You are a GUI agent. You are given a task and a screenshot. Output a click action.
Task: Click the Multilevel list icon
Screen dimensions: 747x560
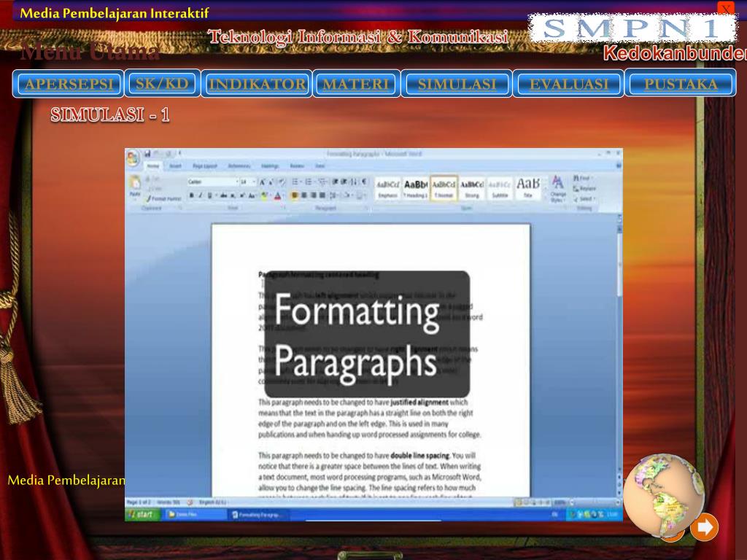point(322,182)
